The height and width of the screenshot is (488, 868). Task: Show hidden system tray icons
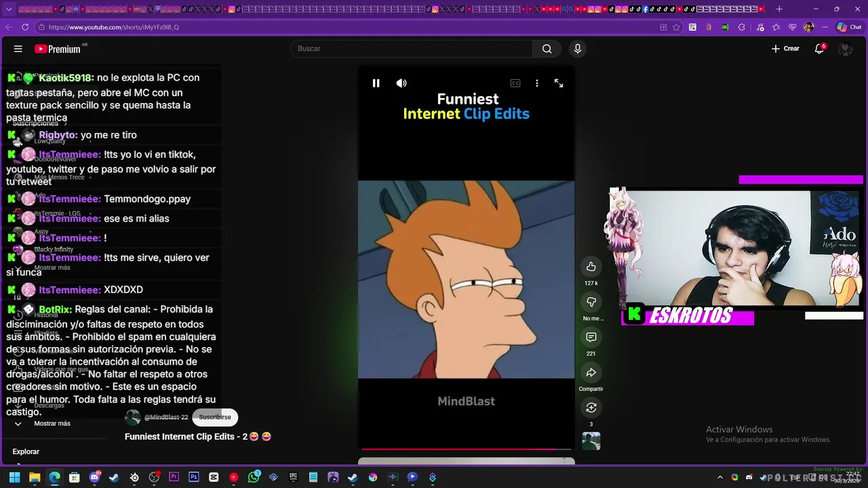point(720,478)
